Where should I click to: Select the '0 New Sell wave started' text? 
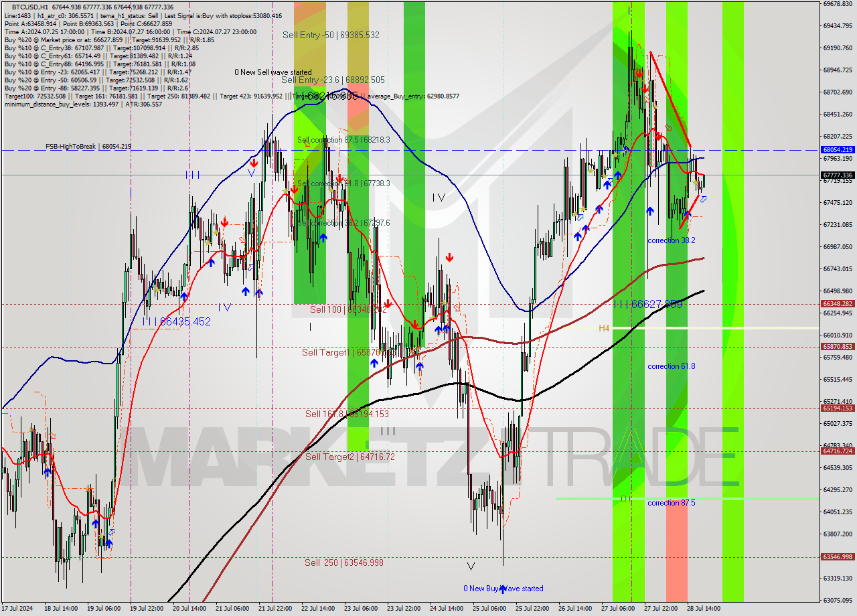coord(272,72)
